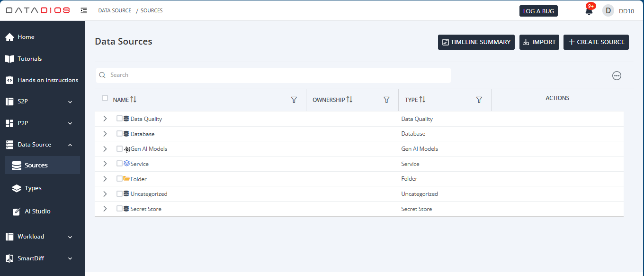Click the DATADIOS logo
The height and width of the screenshot is (276, 644).
[x=37, y=9]
